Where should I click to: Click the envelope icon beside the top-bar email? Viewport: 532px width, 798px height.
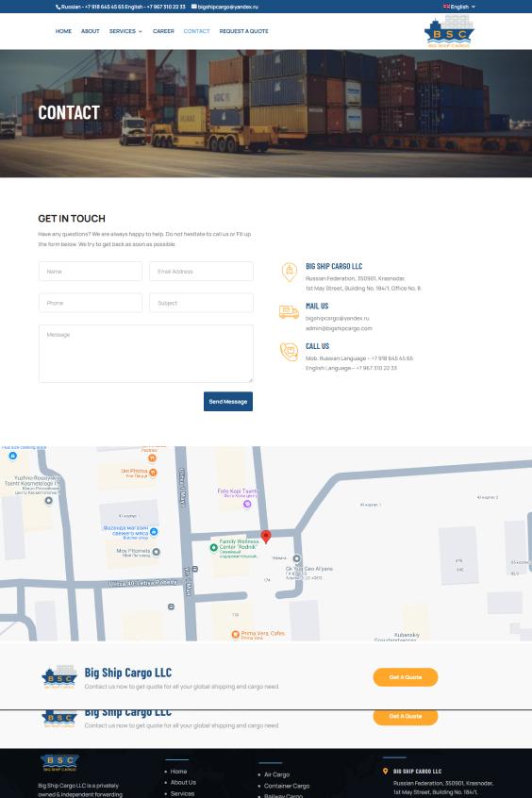point(194,7)
